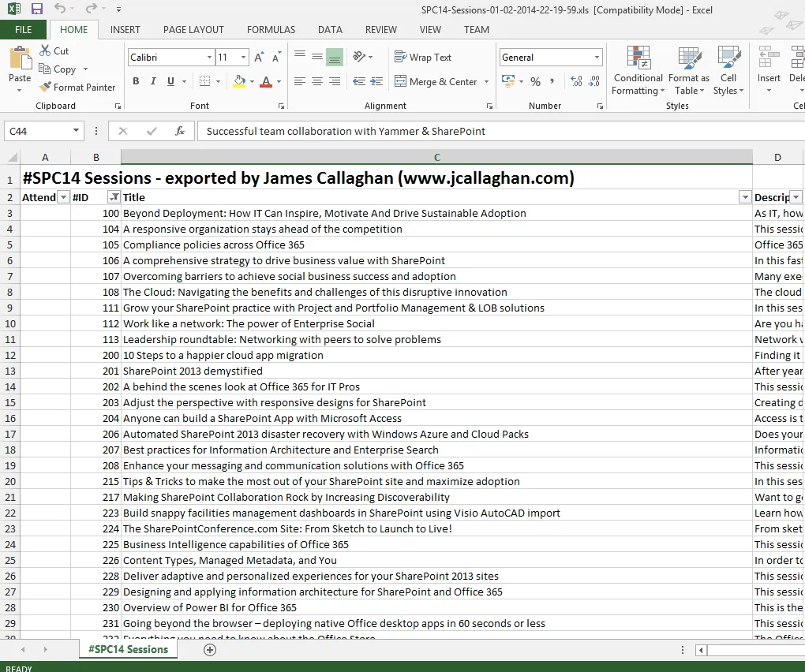Increase decimal places icon

click(577, 81)
